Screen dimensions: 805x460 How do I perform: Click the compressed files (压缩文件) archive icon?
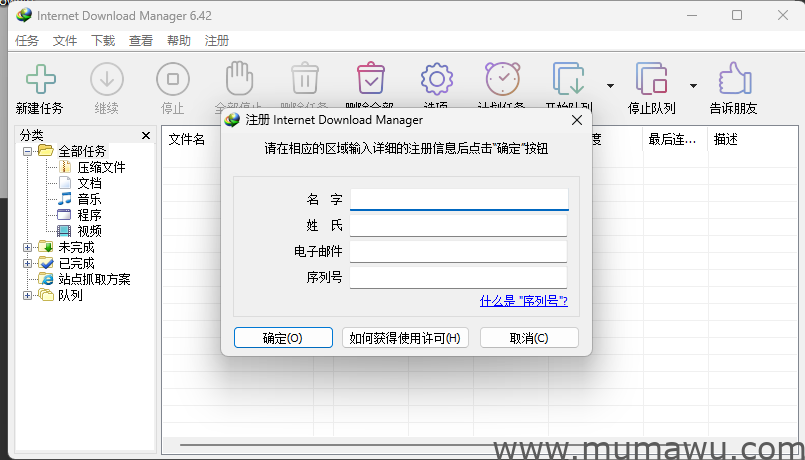click(65, 167)
